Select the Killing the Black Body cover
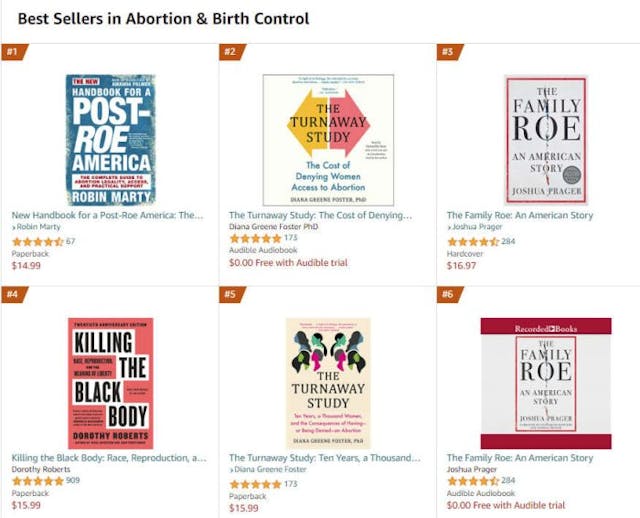The width and height of the screenshot is (640, 518). pos(110,383)
